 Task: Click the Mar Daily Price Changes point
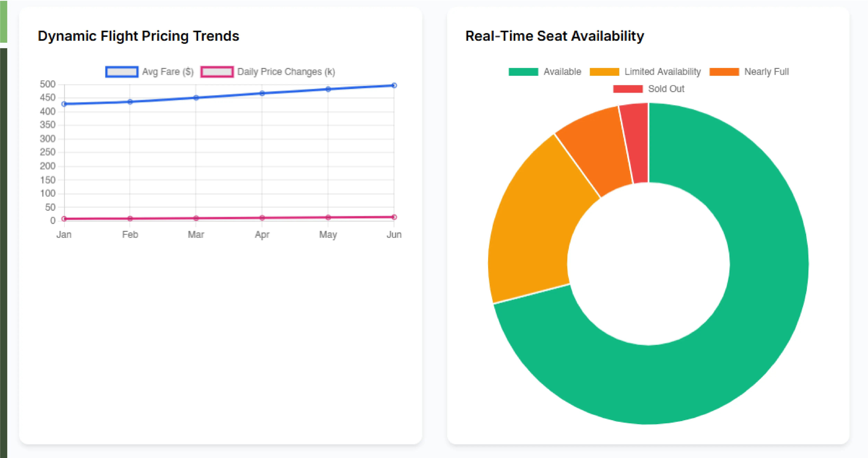coord(196,218)
